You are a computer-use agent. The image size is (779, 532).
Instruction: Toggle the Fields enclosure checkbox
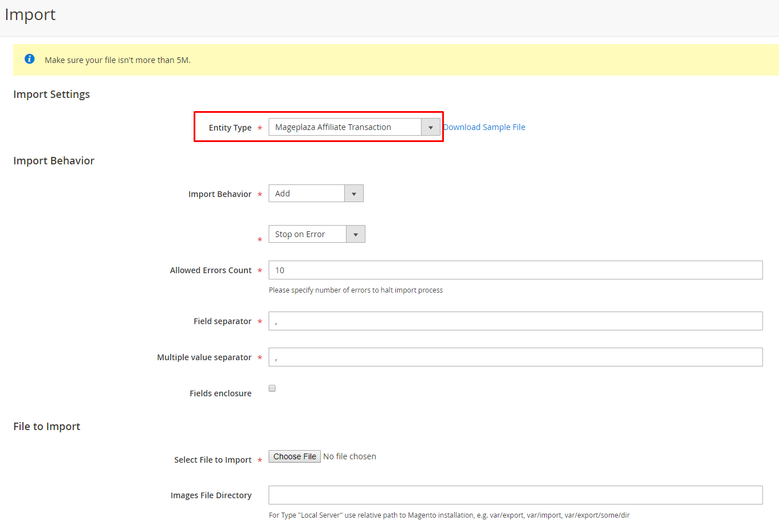click(x=272, y=388)
